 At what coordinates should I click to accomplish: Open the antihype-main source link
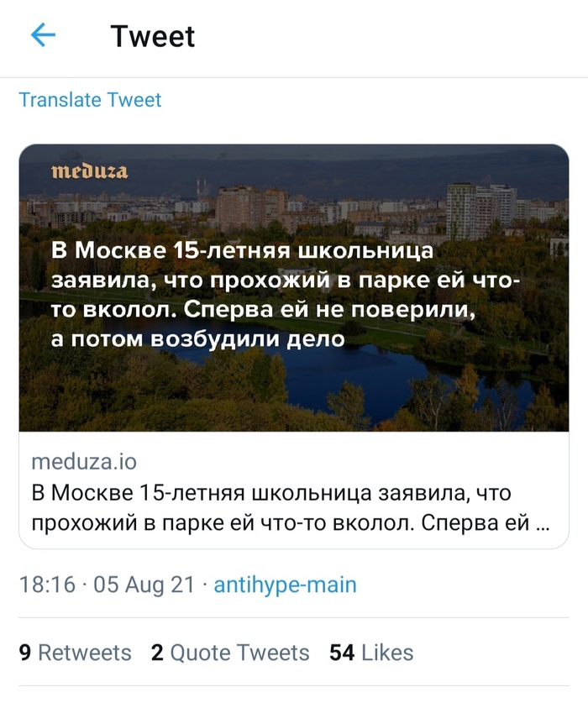(285, 585)
